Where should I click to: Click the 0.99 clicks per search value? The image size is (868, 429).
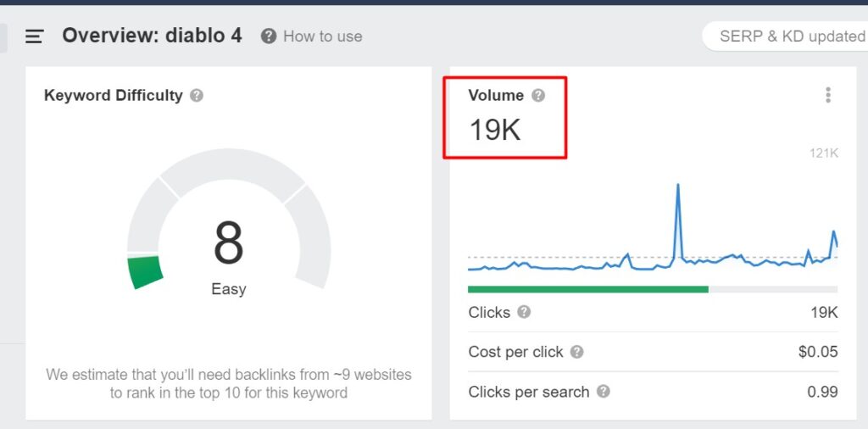point(822,392)
